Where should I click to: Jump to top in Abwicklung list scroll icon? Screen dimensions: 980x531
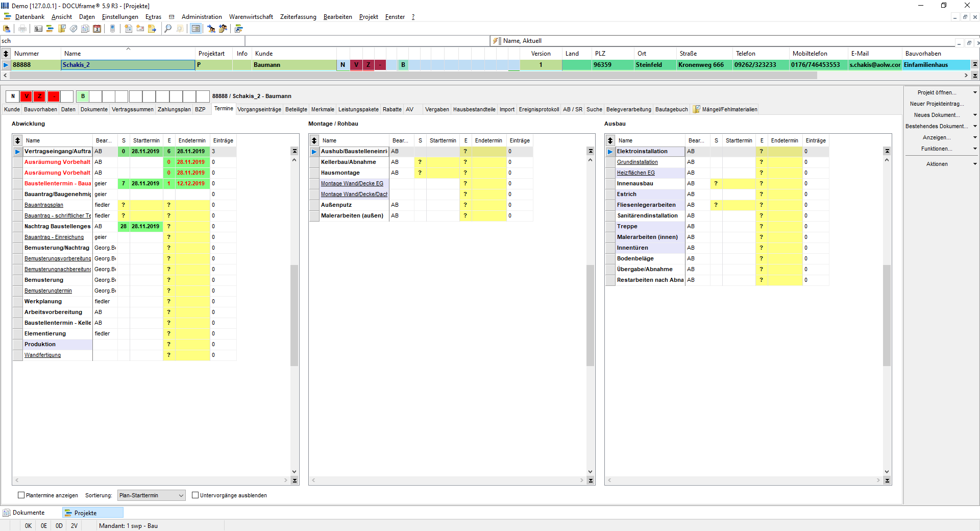295,151
